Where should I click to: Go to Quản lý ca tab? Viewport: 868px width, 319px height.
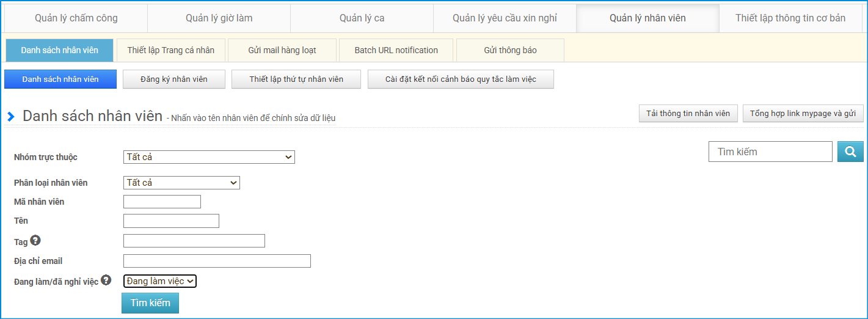pyautogui.click(x=362, y=18)
